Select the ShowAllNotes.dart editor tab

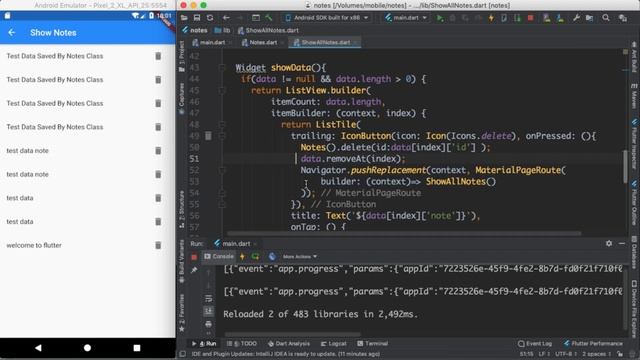coord(325,42)
